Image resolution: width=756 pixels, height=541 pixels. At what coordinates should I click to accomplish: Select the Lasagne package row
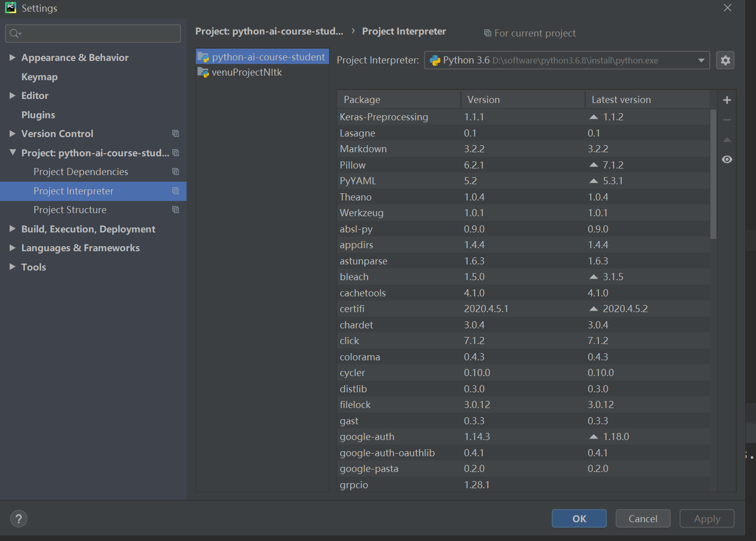click(523, 133)
